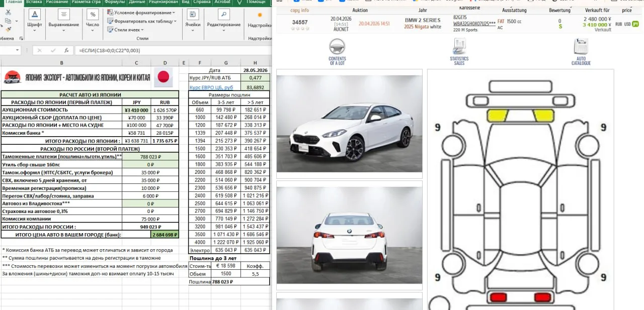Image resolution: width=644 pixels, height=310 pixels.
Task: Click the first rating star under lot 34557
Action: point(293,29)
